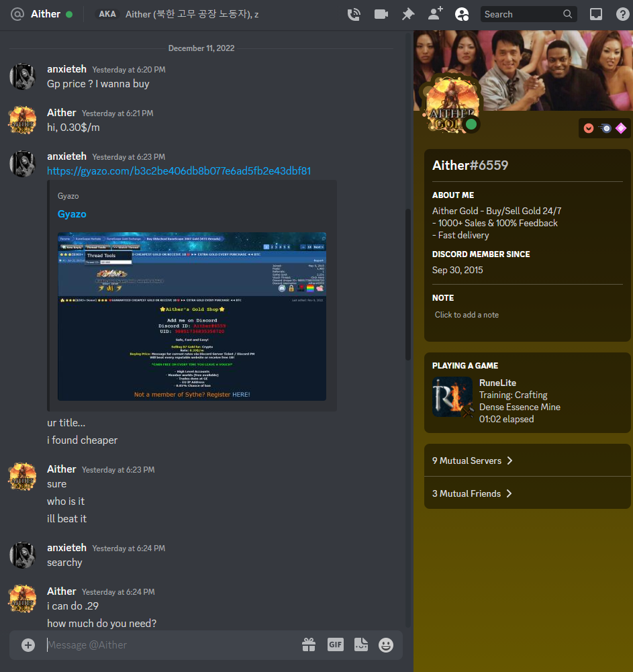This screenshot has width=633, height=672.
Task: Open the gyazo.com link from anxieteh
Action: (179, 171)
